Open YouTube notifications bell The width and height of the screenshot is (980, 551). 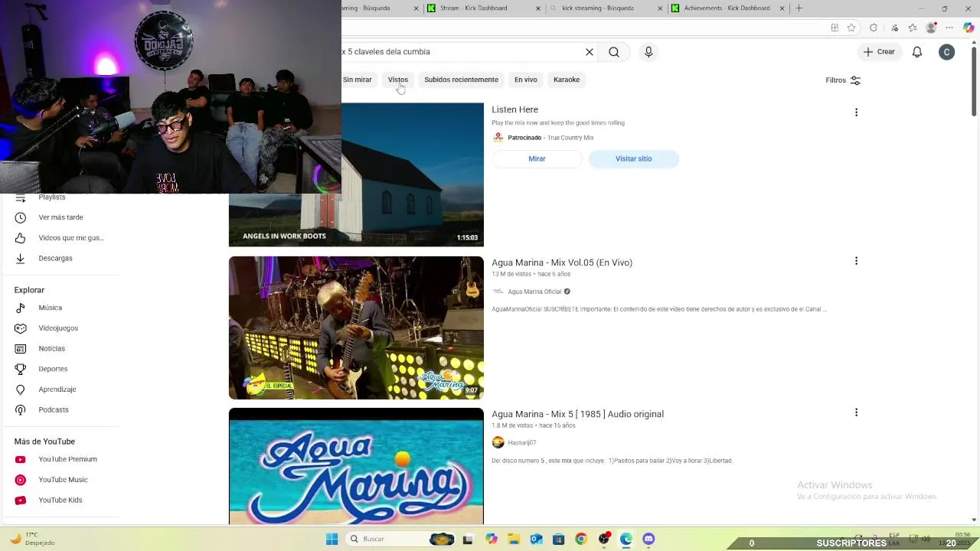point(917,52)
